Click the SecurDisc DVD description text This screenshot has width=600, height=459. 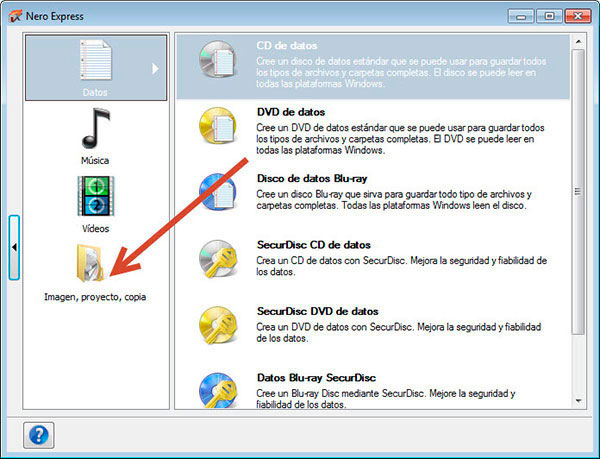coord(398,333)
